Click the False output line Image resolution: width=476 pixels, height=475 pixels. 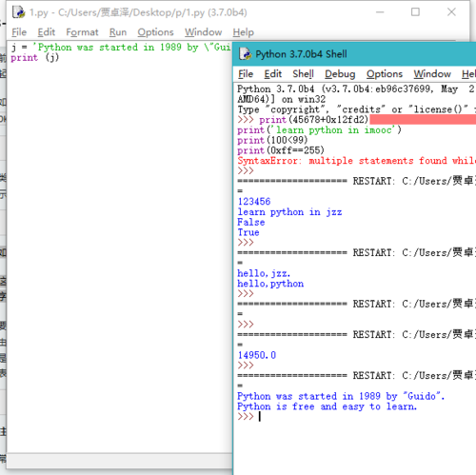[x=251, y=222]
